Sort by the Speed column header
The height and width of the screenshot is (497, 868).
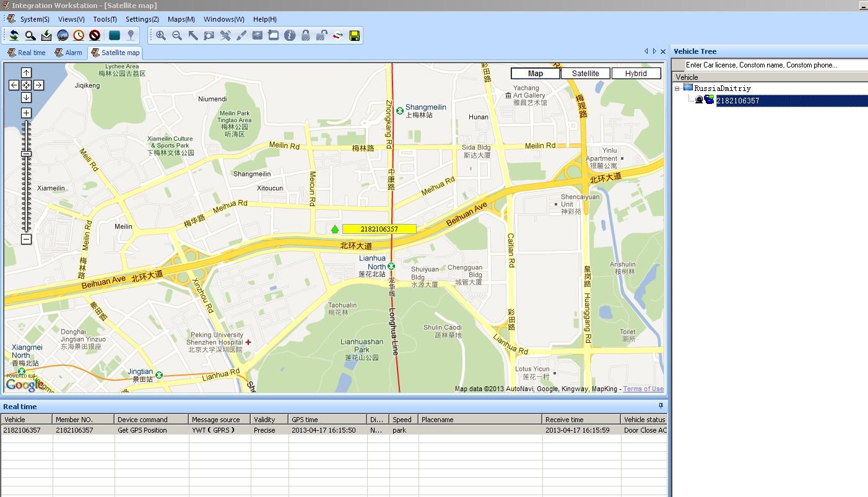(404, 419)
